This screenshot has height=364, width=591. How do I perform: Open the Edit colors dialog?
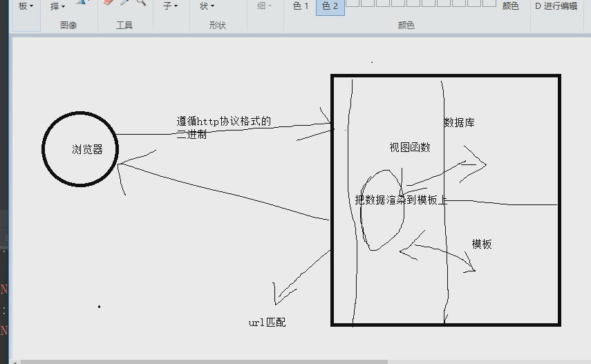point(510,6)
